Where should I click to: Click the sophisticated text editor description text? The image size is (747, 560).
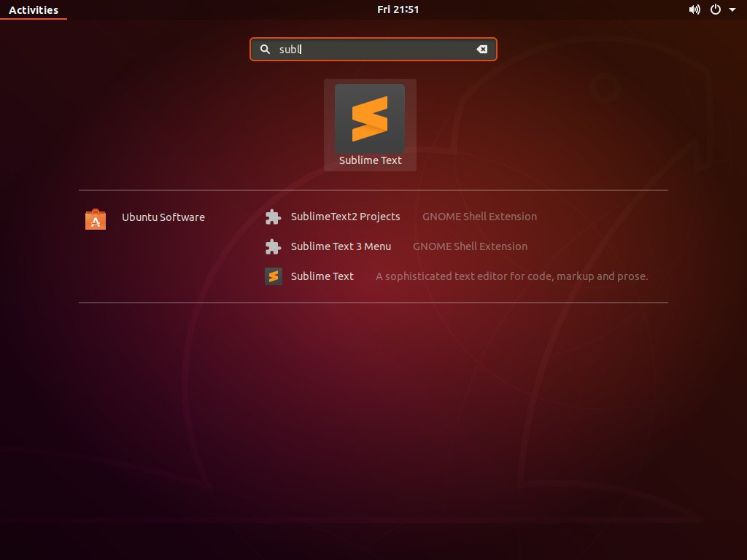(511, 276)
